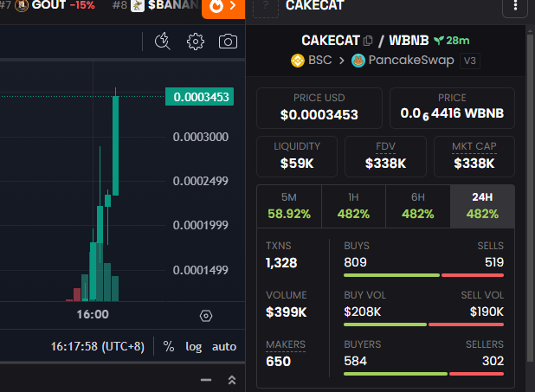Open the quick search lightning icon

[x=163, y=42]
